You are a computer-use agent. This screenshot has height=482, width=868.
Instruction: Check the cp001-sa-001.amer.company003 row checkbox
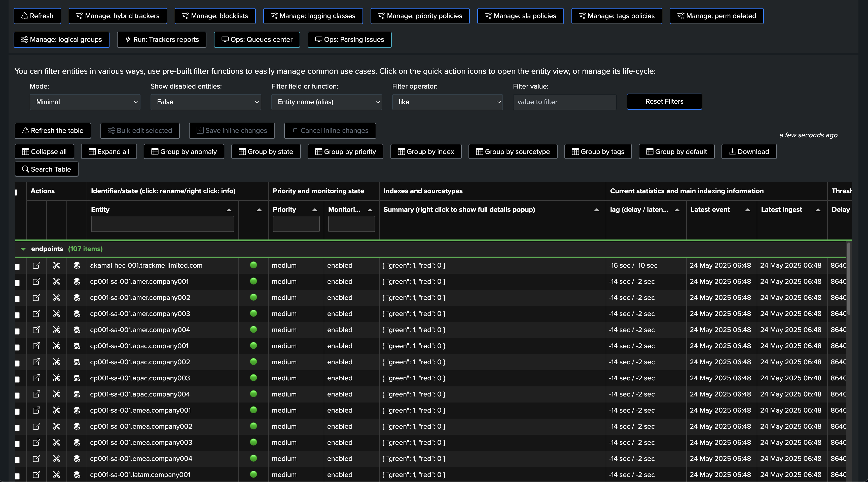click(18, 315)
